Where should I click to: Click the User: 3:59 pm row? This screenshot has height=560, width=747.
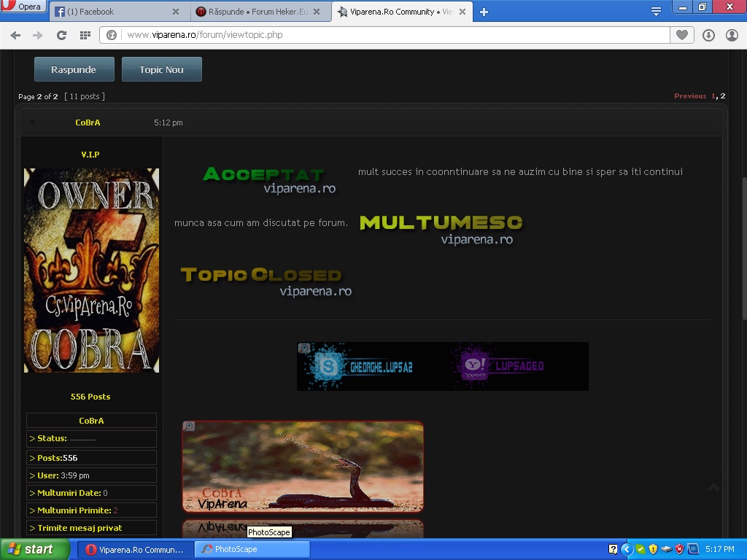91,475
